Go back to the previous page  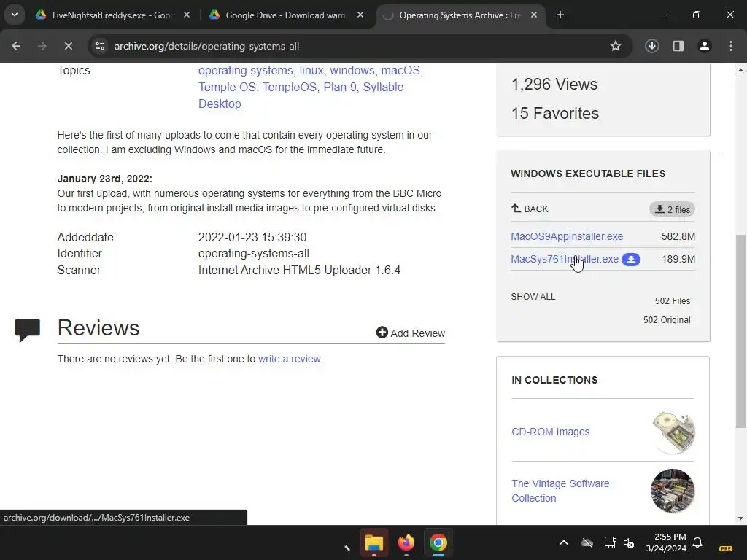click(x=16, y=46)
